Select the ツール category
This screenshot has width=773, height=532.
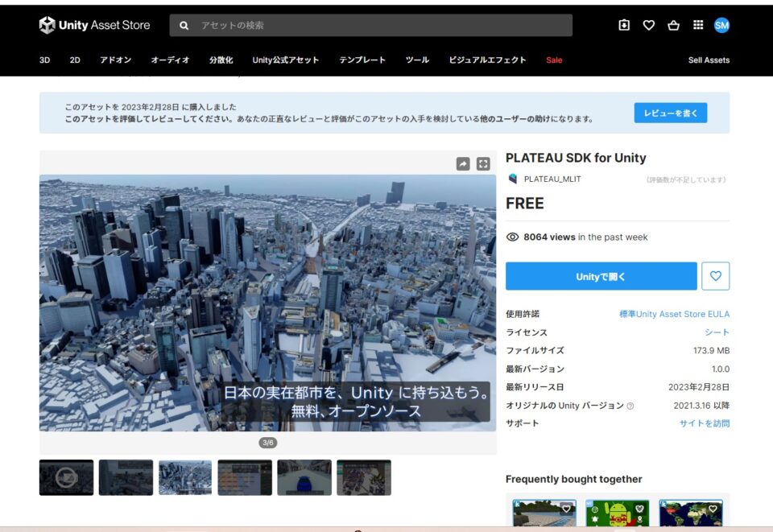[x=417, y=60]
